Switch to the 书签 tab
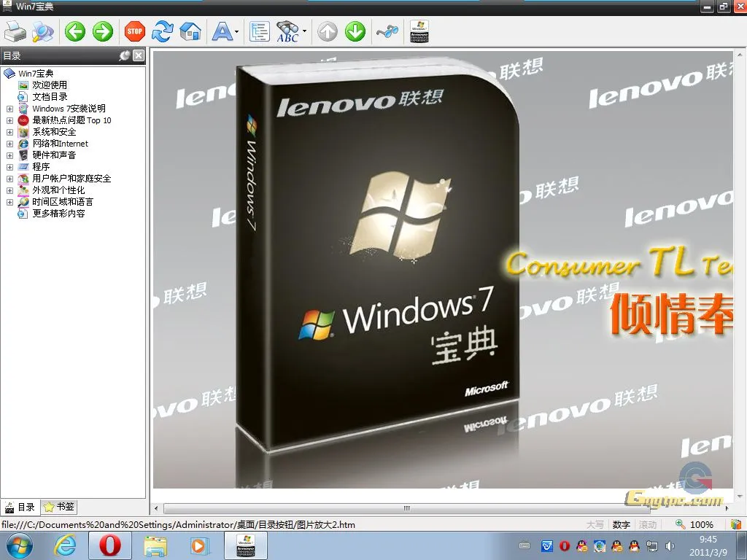 59,507
